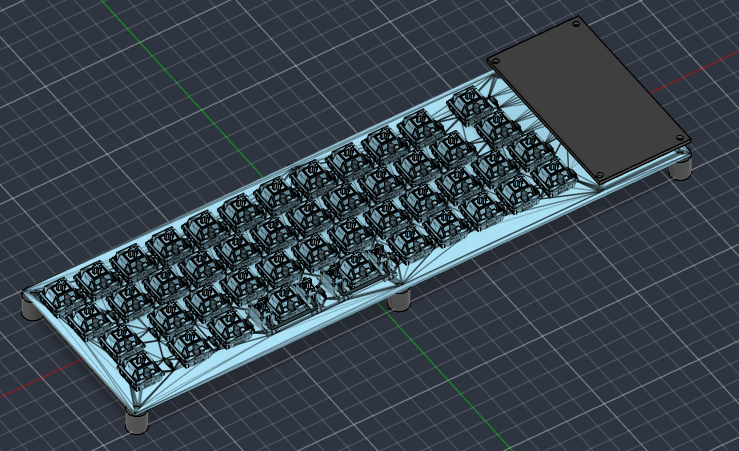Select the dark gray rectangular board
The height and width of the screenshot is (451, 739).
589,99
